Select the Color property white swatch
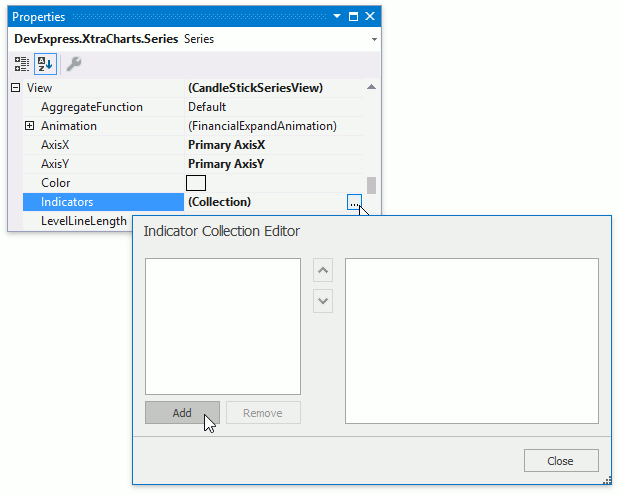 (x=196, y=183)
